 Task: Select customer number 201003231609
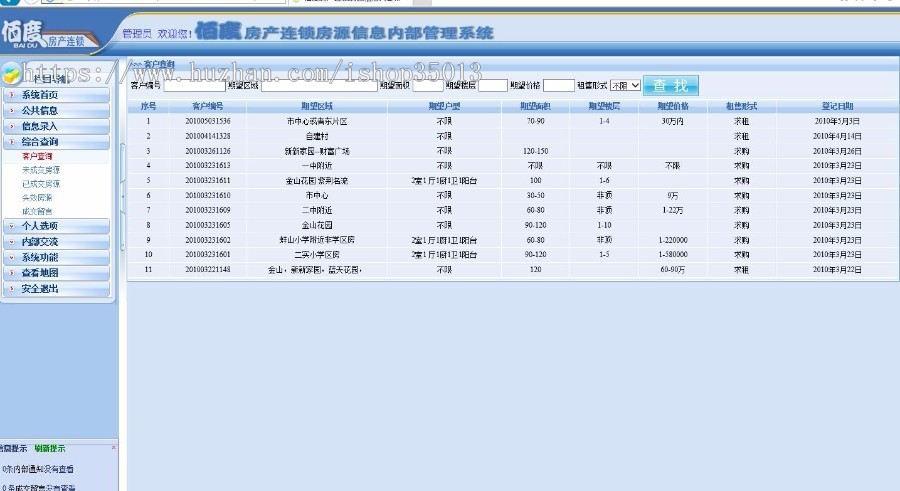[208, 210]
